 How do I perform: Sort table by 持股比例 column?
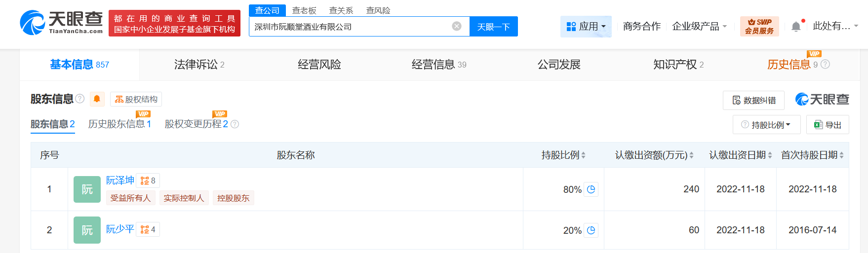[563, 155]
